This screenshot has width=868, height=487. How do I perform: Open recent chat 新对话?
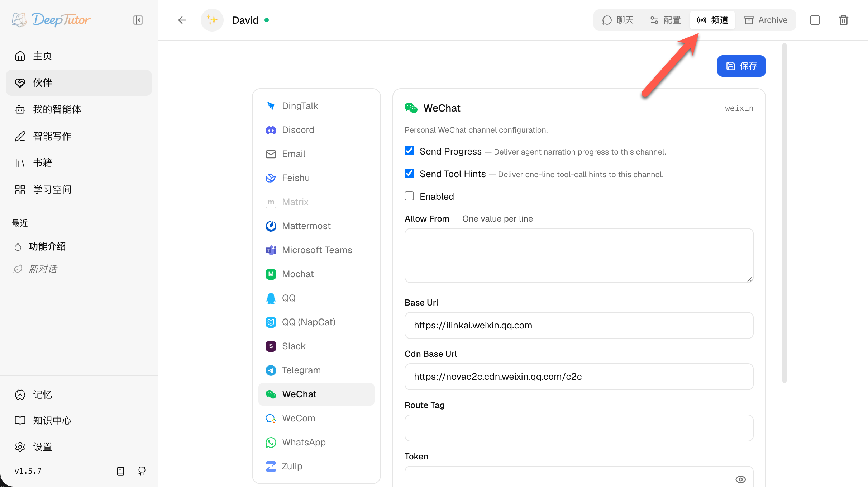tap(79, 269)
